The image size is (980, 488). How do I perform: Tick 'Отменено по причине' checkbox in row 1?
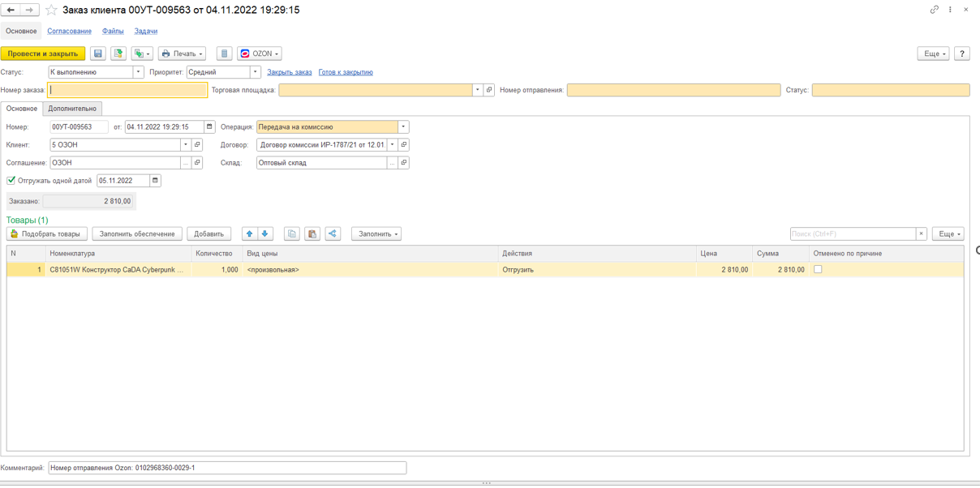point(818,269)
